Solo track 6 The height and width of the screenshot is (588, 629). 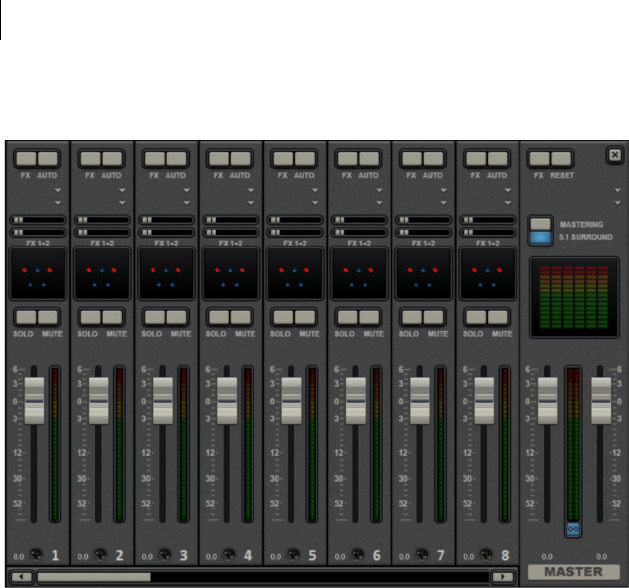click(x=348, y=317)
